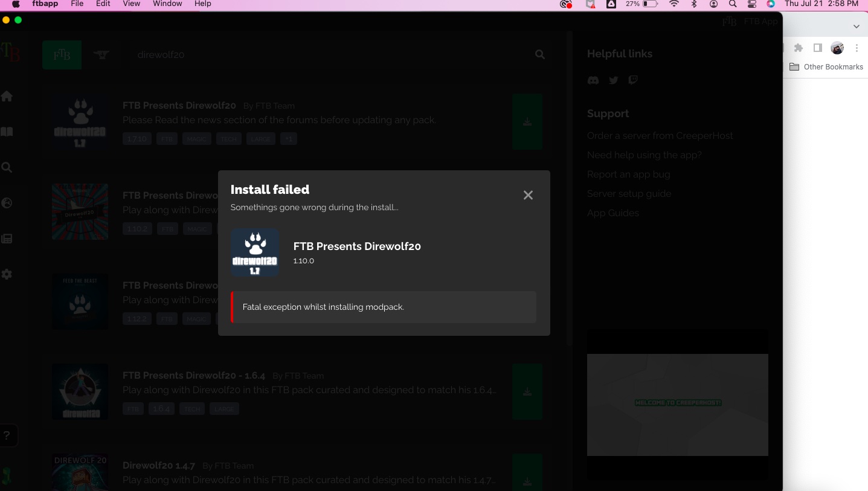Open the ftbapp File menu
This screenshot has height=491, width=868.
pyautogui.click(x=77, y=4)
